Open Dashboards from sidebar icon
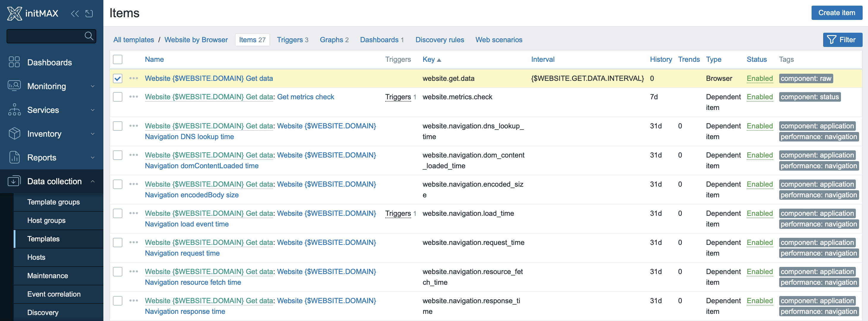This screenshot has width=868, height=321. pyautogui.click(x=14, y=62)
